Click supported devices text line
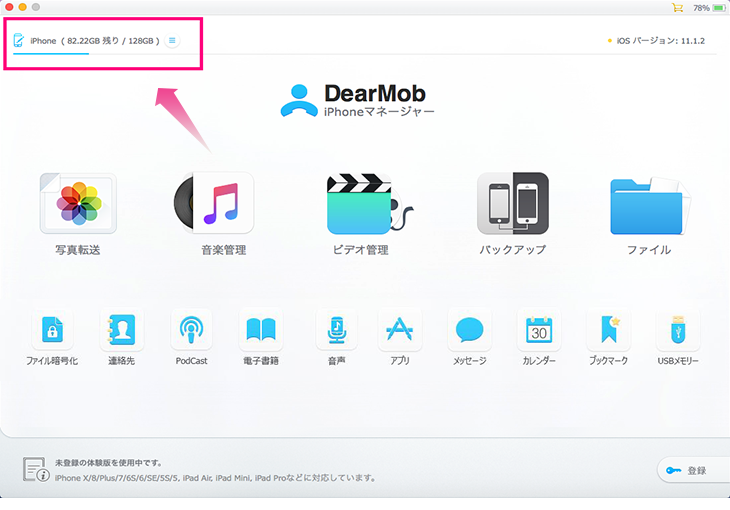The image size is (730, 510). coord(215,478)
